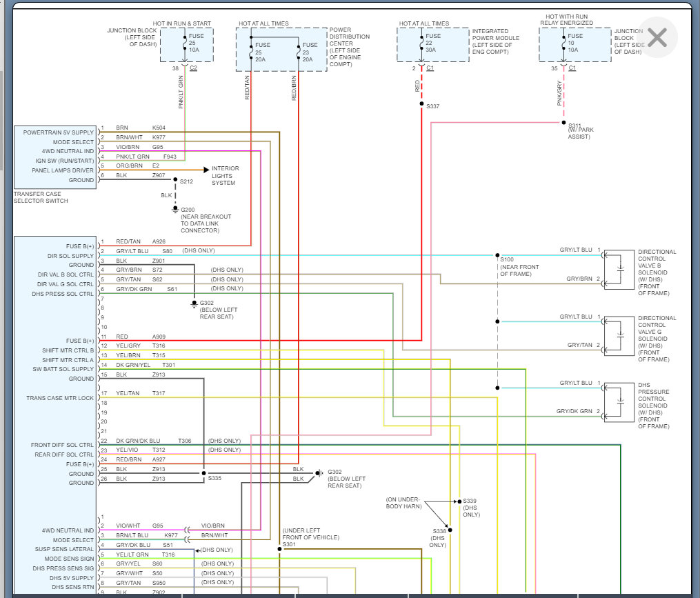
Task: Click "DIR VAL B SOL CTRL" label
Action: tap(66, 275)
